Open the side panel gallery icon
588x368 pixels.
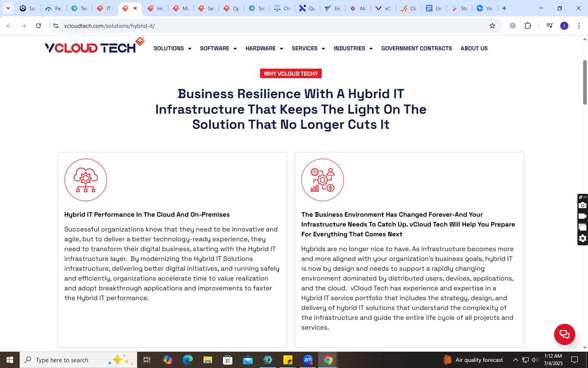583,227
